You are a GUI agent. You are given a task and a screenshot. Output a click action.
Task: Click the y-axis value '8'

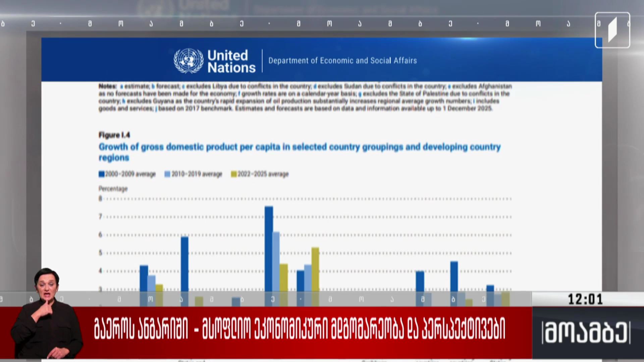(100, 198)
